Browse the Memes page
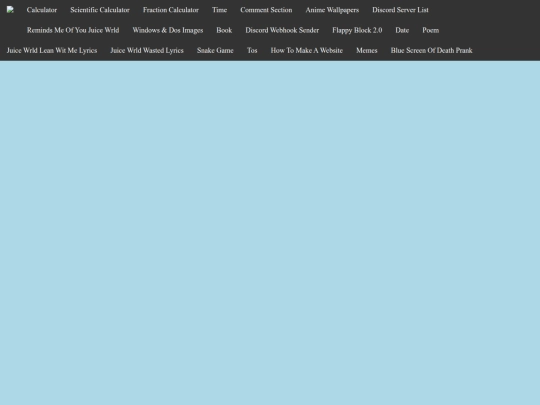Screen dimensions: 540x405 coord(367,51)
